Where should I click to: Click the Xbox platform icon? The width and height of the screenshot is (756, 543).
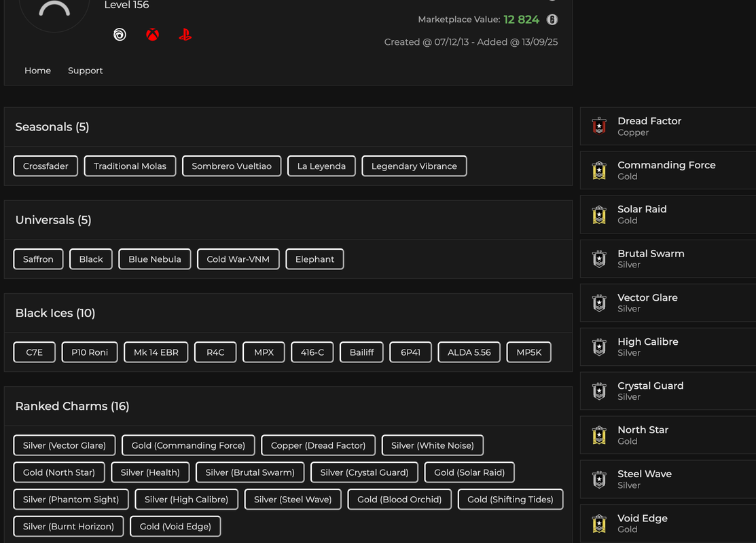point(152,35)
